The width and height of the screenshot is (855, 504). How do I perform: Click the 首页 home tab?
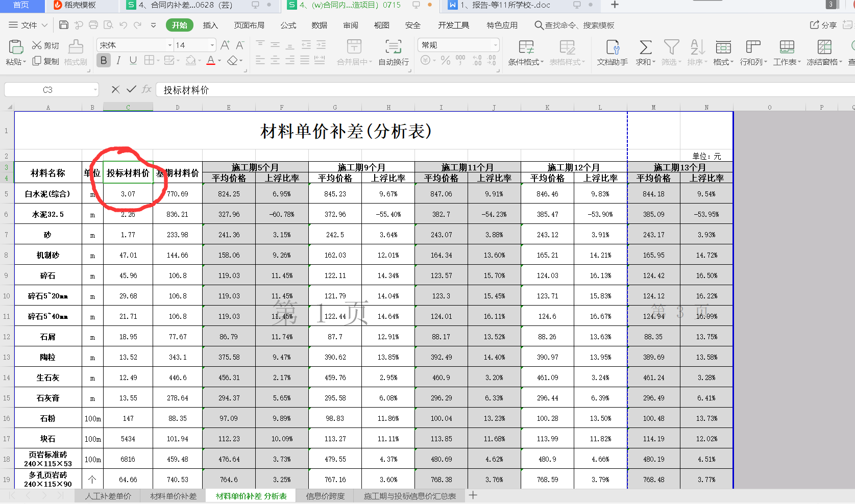tap(21, 5)
